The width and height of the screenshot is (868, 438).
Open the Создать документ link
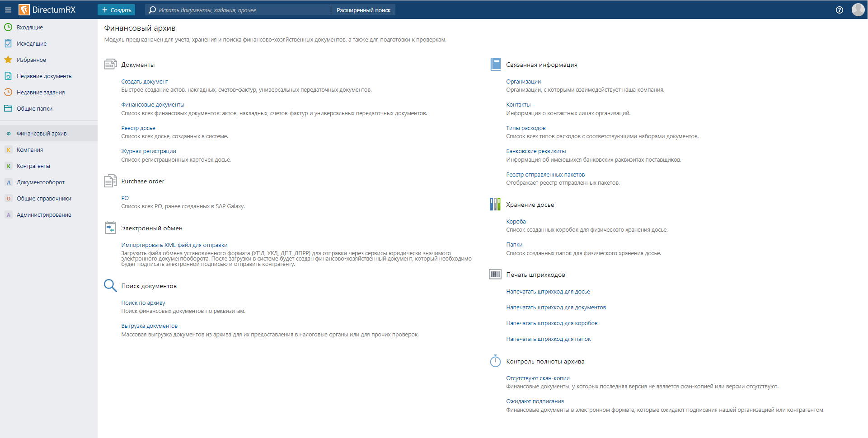(x=145, y=82)
